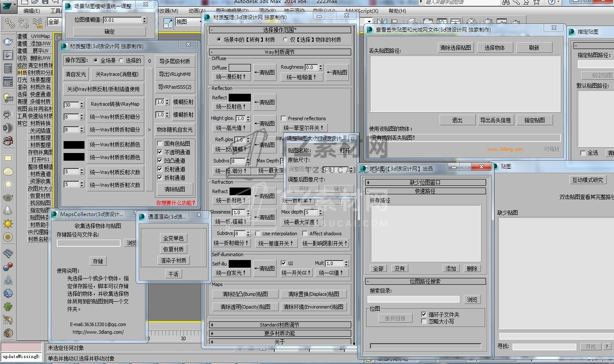Open the 视图 coordinate system dropdown

(188, 22)
